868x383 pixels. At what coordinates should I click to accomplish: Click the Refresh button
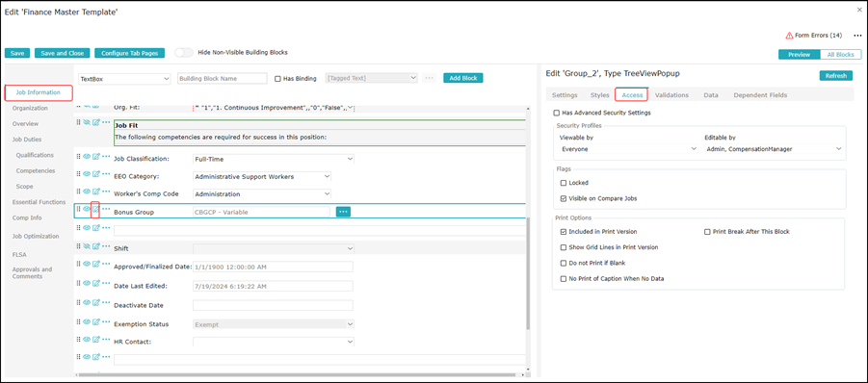coord(835,76)
